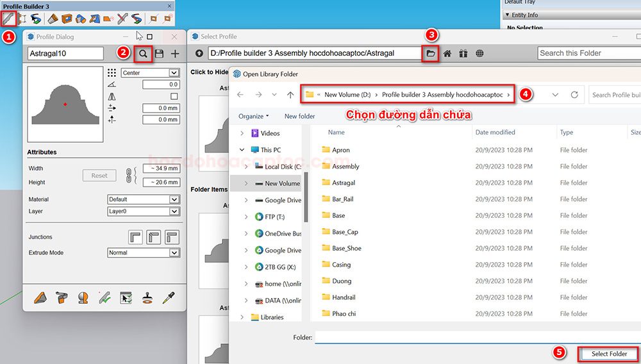This screenshot has height=364, width=641.
Task: Open the Material dropdown set to Default
Action: pos(144,199)
